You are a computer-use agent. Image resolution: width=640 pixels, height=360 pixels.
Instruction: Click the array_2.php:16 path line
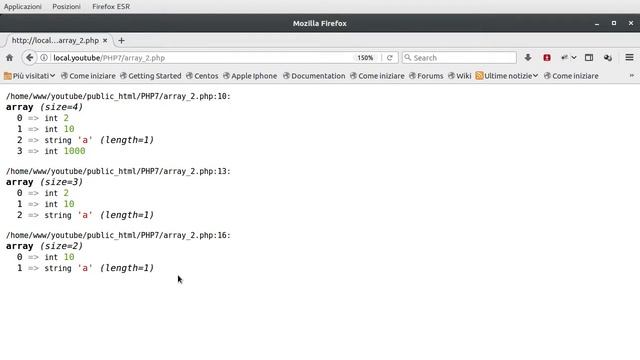click(x=118, y=235)
